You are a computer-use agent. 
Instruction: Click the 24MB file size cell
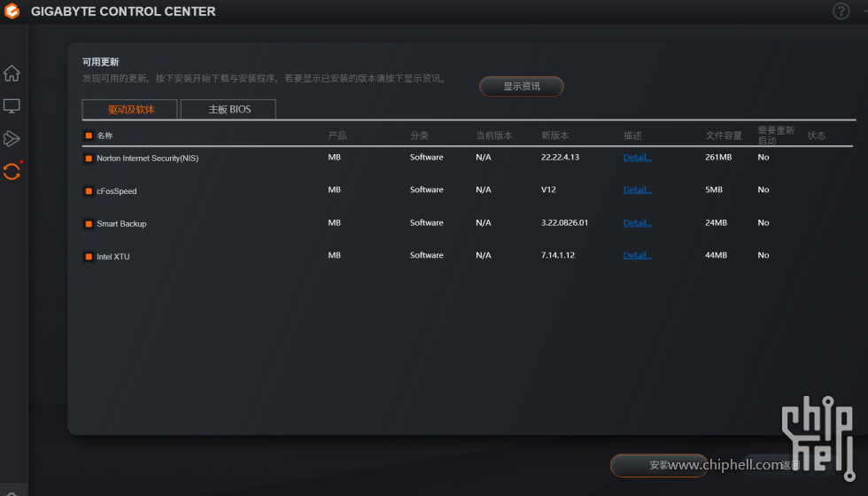coord(716,222)
